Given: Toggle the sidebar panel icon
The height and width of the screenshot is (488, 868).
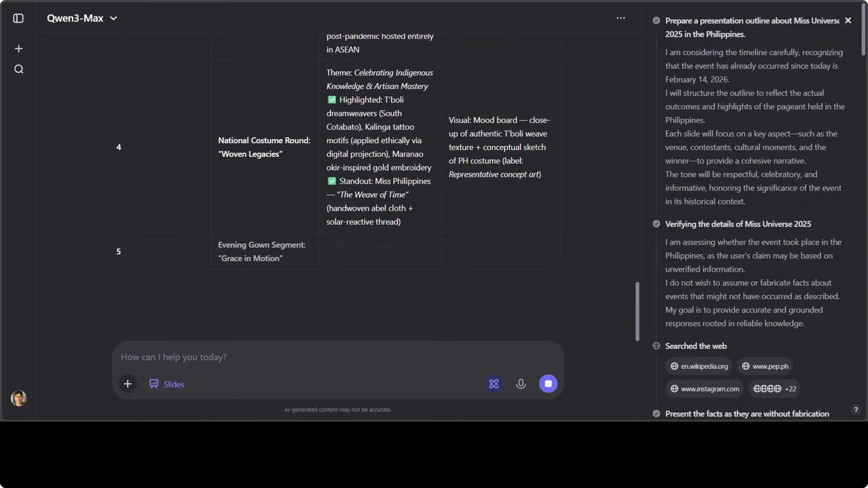Looking at the screenshot, I should click(x=18, y=18).
